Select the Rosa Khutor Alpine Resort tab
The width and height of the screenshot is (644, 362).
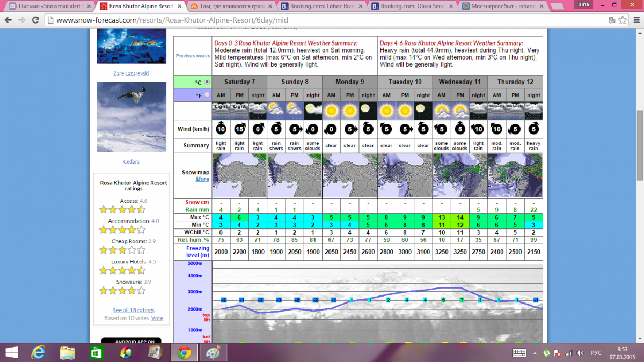pyautogui.click(x=141, y=6)
